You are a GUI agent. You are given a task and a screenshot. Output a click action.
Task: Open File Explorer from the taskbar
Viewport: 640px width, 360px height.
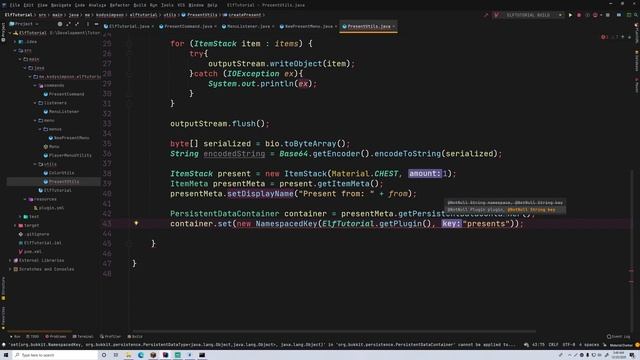click(128, 355)
